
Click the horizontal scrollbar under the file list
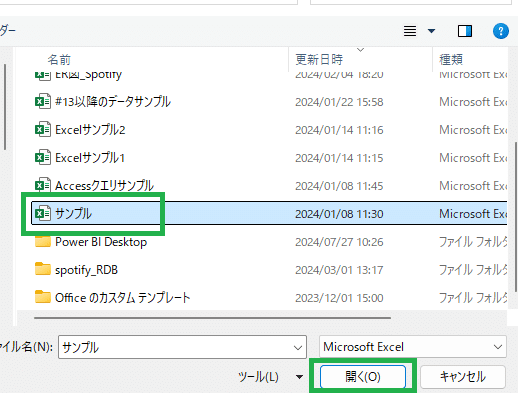[212, 318]
